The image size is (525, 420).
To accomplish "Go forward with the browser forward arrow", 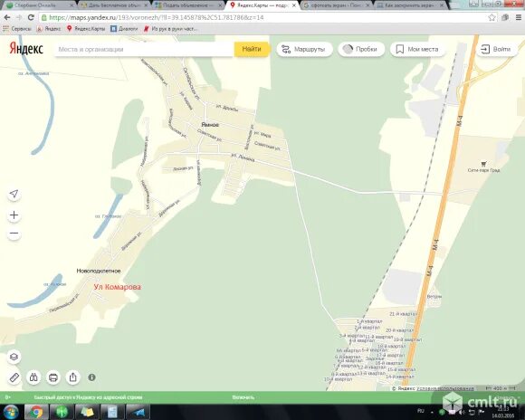I will [19, 17].
